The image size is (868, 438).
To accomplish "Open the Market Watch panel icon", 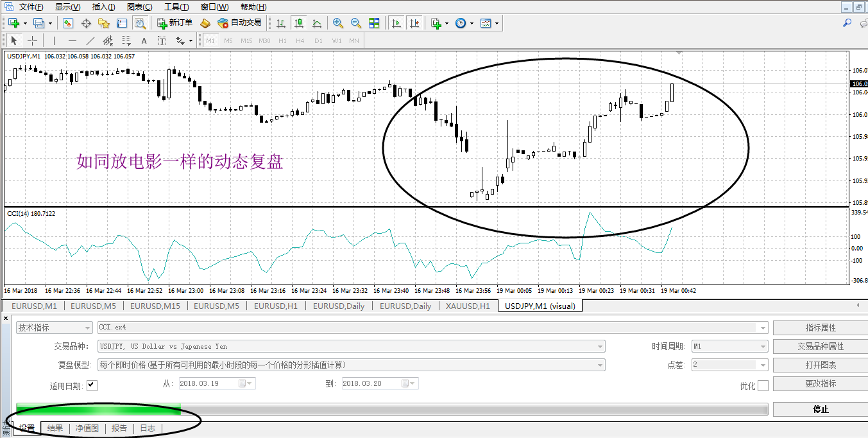I will tap(68, 23).
